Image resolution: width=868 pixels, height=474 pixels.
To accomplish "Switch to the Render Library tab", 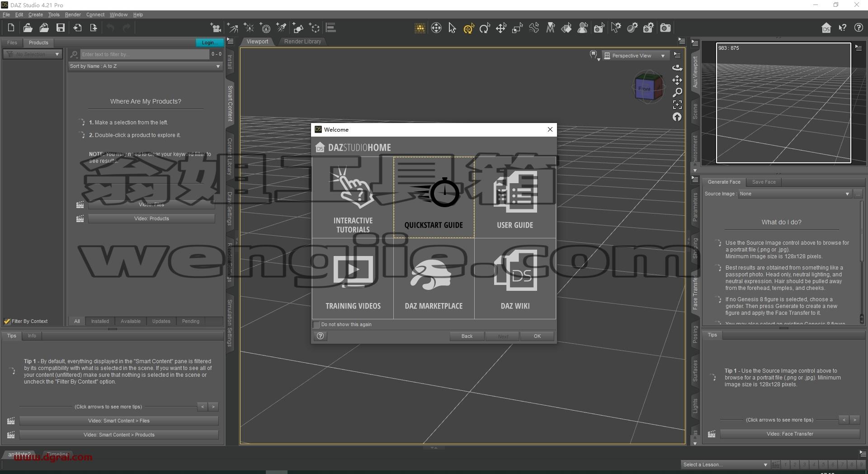I will (302, 42).
